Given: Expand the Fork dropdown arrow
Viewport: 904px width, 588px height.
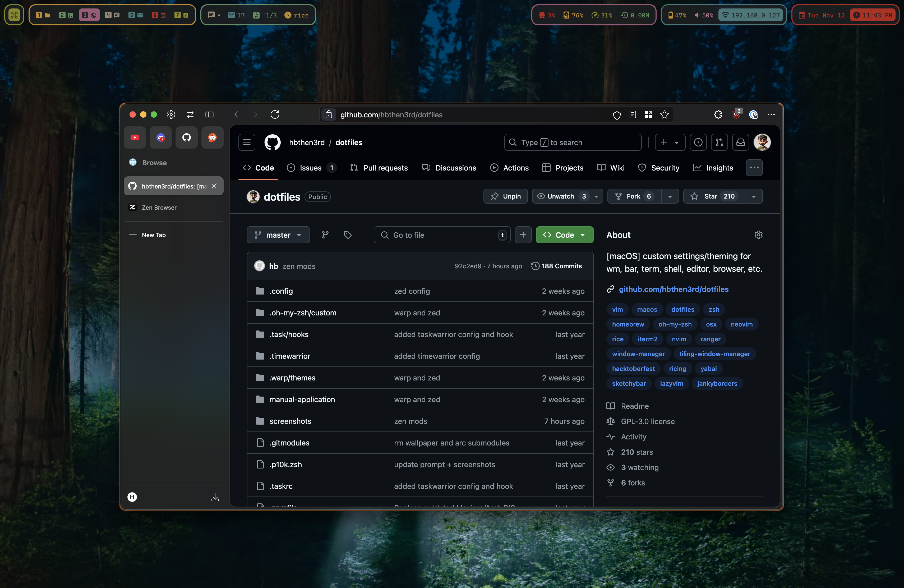Looking at the screenshot, I should [x=670, y=196].
